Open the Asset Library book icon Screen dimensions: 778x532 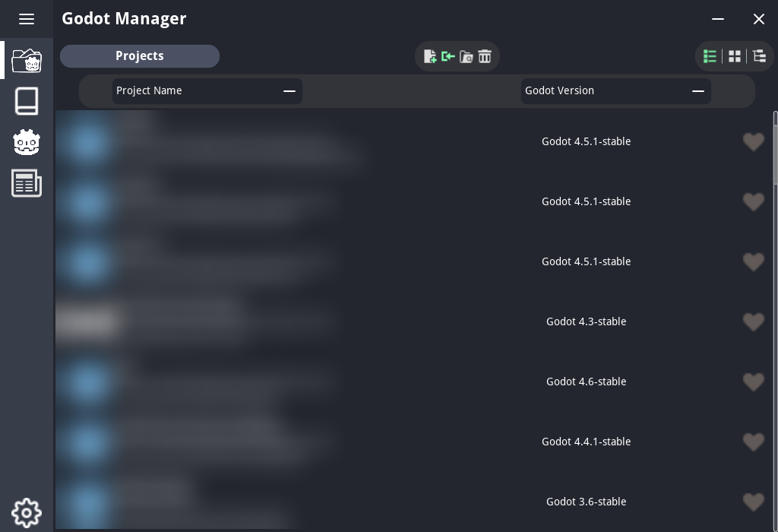pyautogui.click(x=27, y=101)
